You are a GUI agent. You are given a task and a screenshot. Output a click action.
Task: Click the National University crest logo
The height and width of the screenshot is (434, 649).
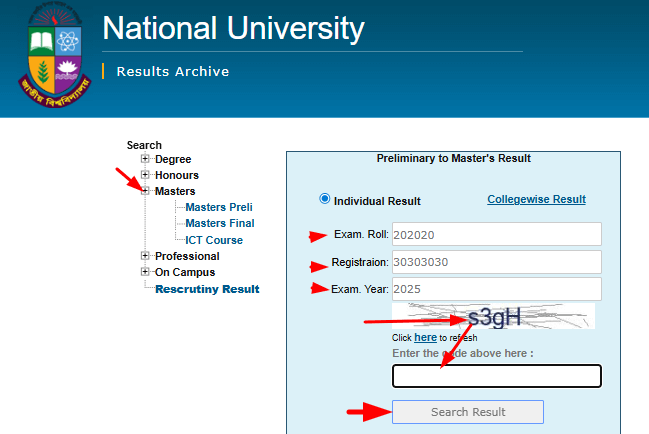tap(55, 55)
